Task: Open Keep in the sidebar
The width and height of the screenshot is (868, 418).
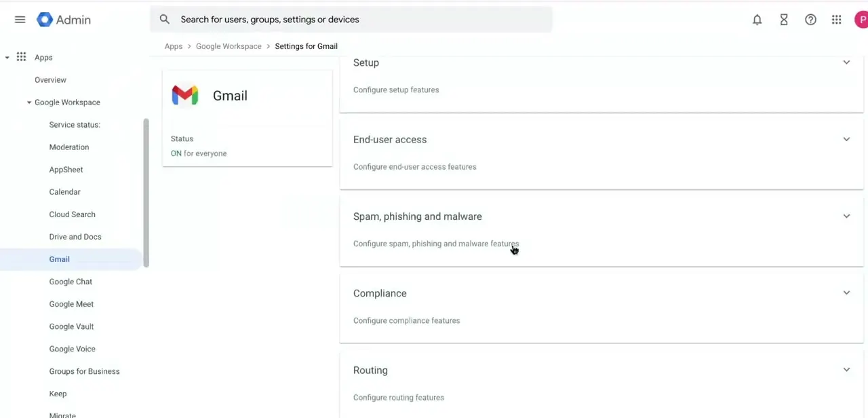Action: coord(58,394)
